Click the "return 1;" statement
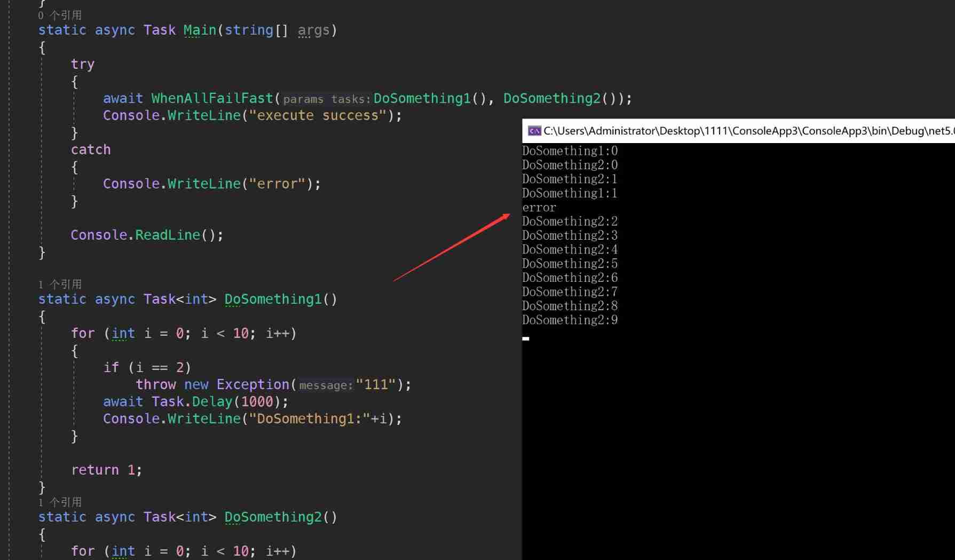Image resolution: width=955 pixels, height=560 pixels. (x=106, y=470)
